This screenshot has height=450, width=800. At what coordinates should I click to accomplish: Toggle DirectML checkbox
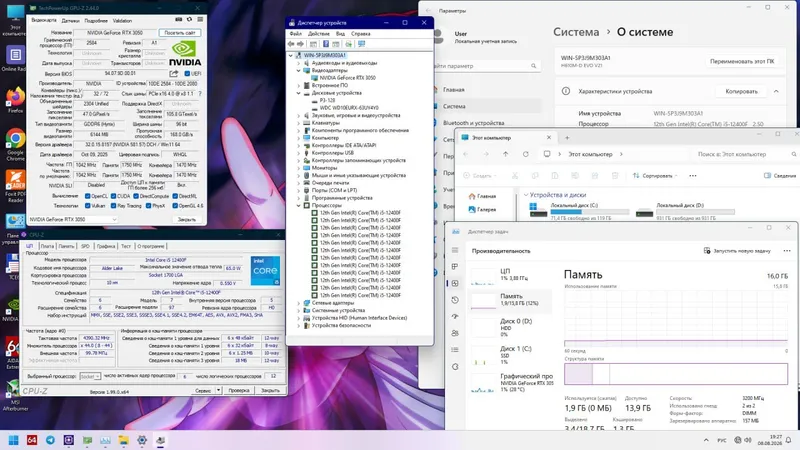(x=175, y=196)
